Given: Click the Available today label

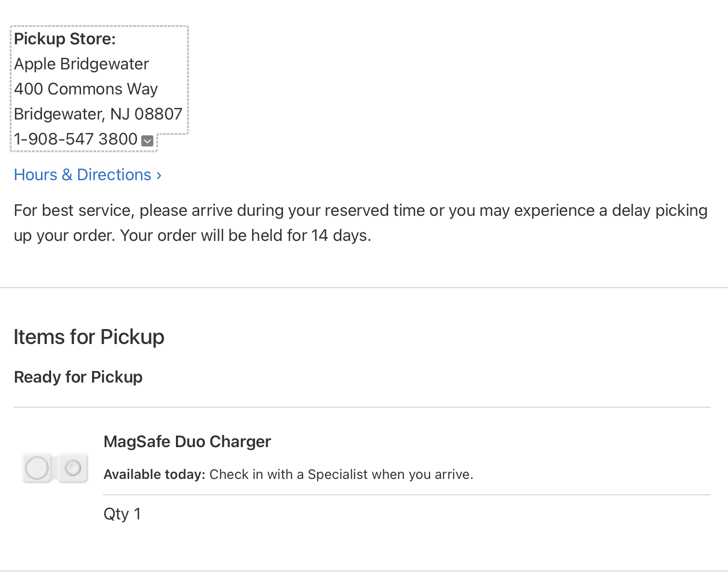Looking at the screenshot, I should click(155, 475).
